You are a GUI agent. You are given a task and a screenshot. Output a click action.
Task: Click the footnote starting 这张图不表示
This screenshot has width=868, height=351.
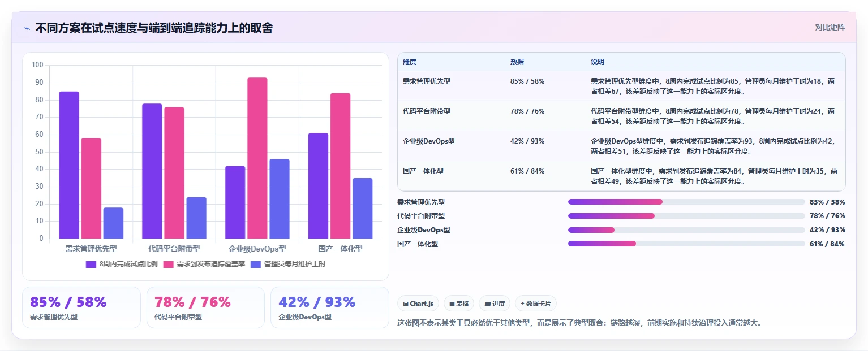[x=580, y=323]
